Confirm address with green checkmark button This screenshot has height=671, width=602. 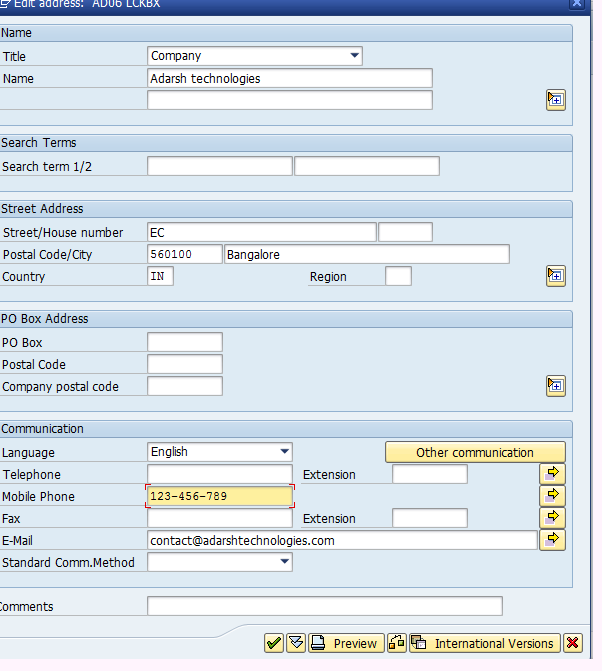[x=274, y=643]
